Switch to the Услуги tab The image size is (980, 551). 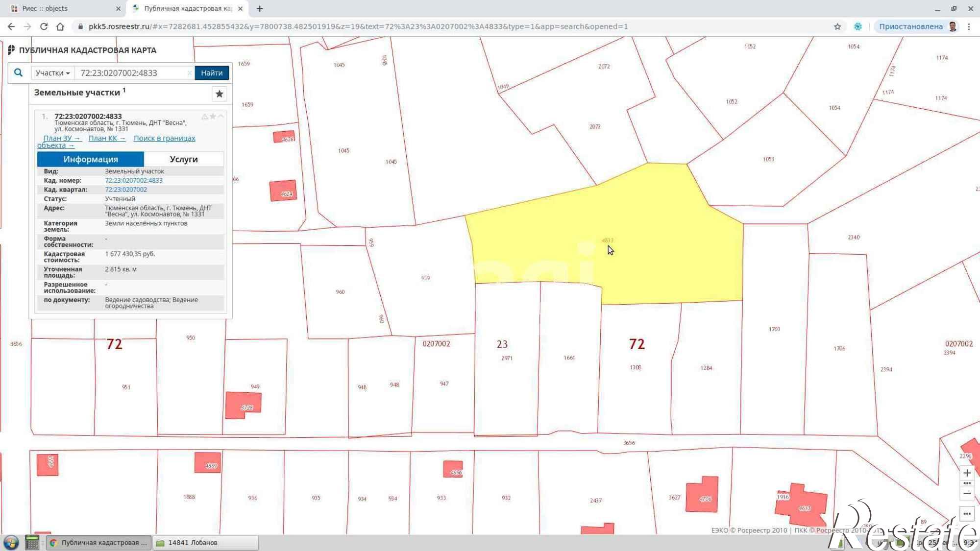tap(184, 159)
